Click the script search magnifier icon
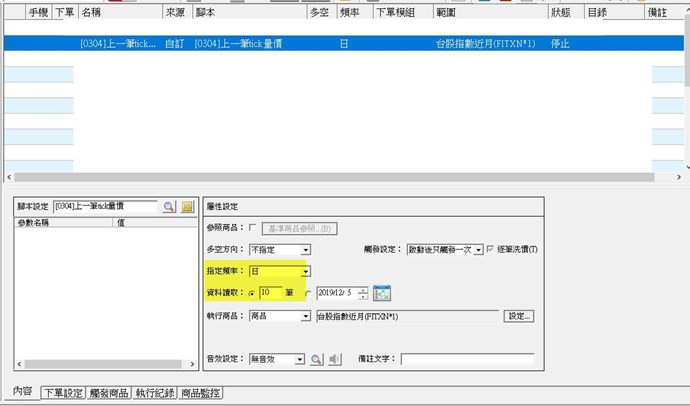 pos(169,206)
